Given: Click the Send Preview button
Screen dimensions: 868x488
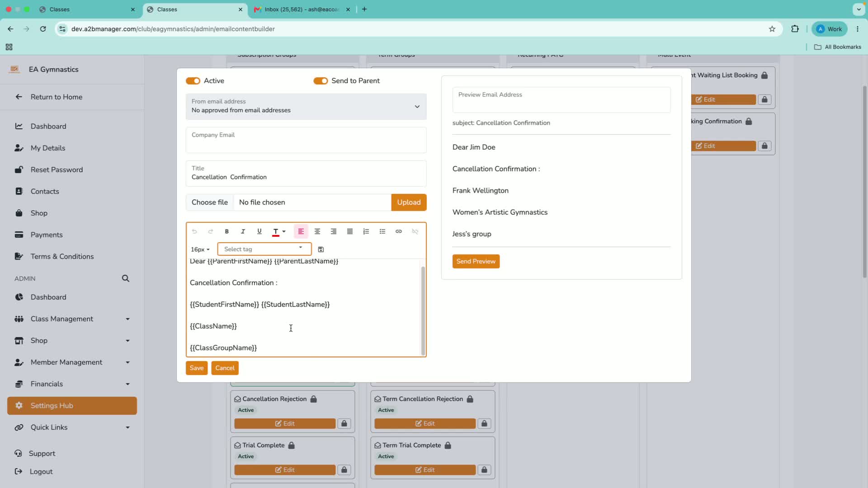Looking at the screenshot, I should pos(476,262).
